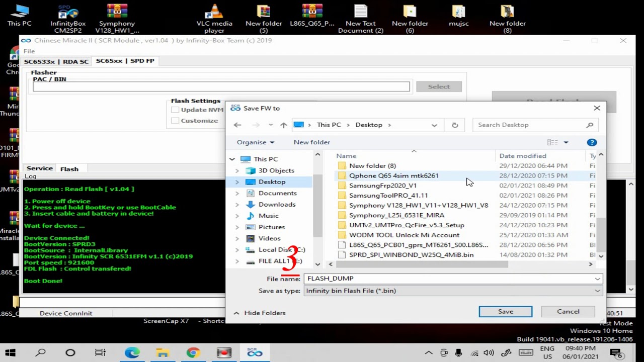Click the search magnifier icon
The height and width of the screenshot is (362, 644).
tap(590, 125)
